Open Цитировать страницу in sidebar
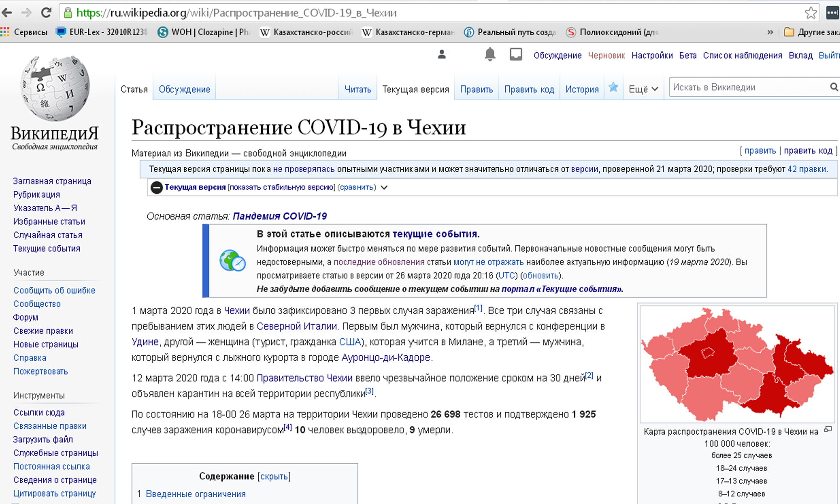 54,493
